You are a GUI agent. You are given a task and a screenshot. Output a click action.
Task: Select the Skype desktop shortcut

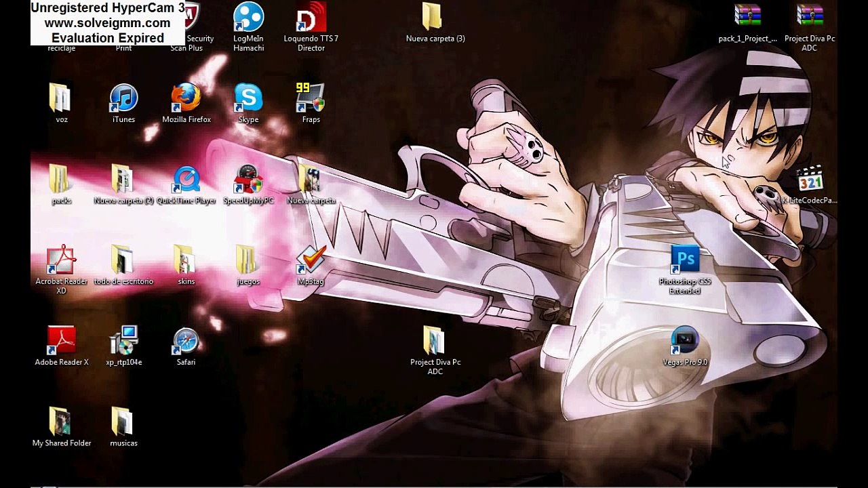[x=248, y=98]
